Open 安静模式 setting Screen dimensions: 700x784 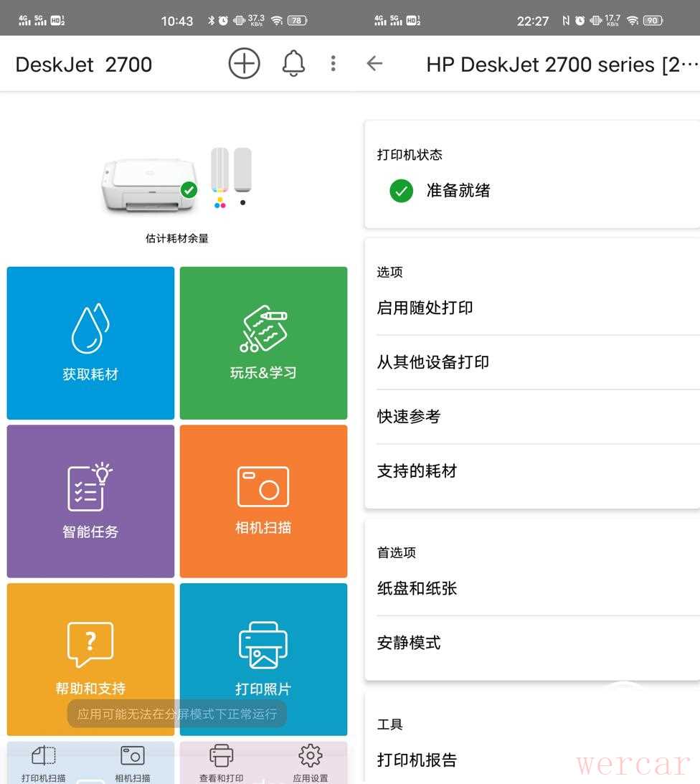[409, 643]
